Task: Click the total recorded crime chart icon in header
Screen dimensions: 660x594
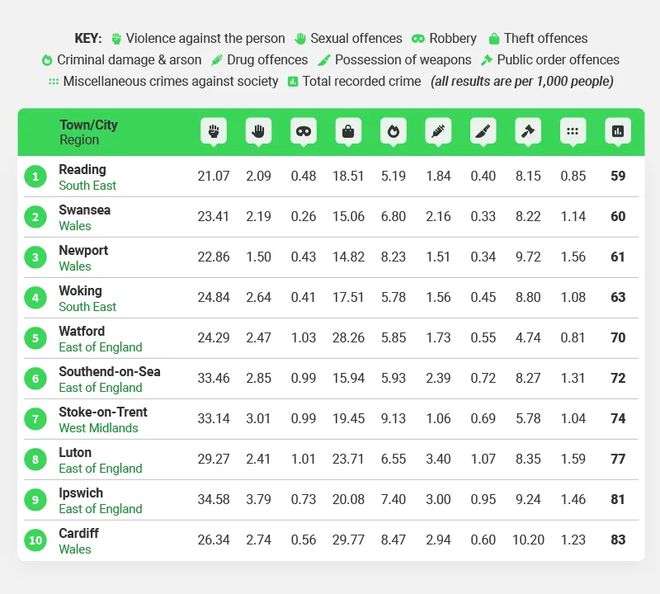Action: click(x=618, y=131)
